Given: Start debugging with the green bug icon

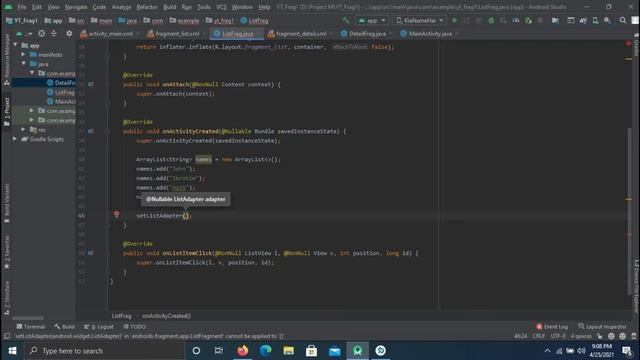Looking at the screenshot, I should (x=491, y=20).
